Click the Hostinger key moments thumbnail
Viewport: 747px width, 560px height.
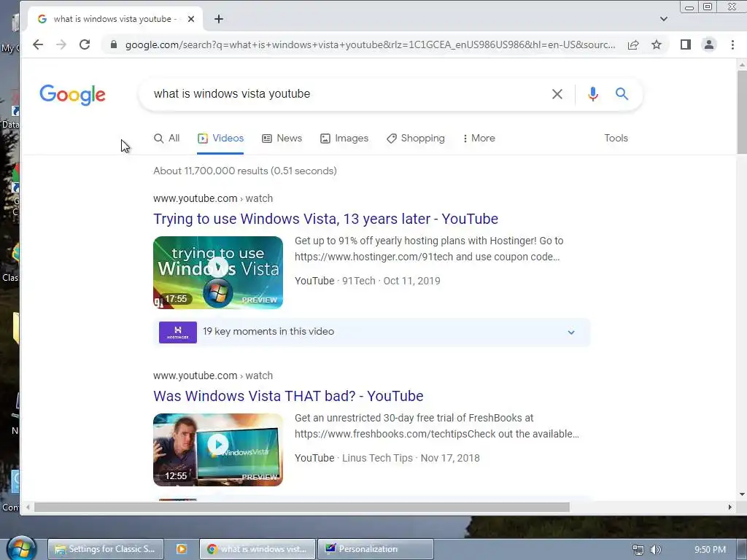(178, 332)
